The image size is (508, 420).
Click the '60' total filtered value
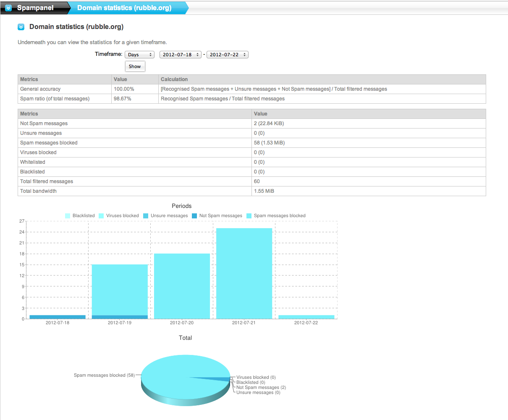[x=257, y=181]
